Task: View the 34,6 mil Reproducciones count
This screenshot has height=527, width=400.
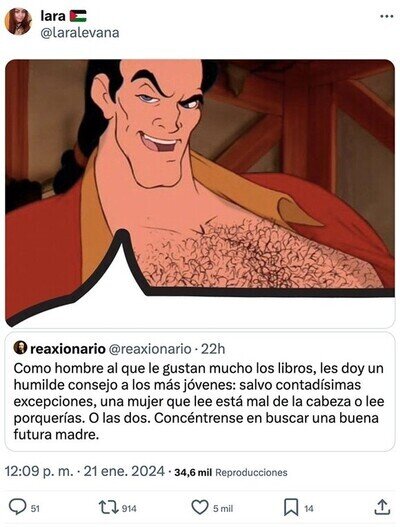Action: (x=231, y=472)
